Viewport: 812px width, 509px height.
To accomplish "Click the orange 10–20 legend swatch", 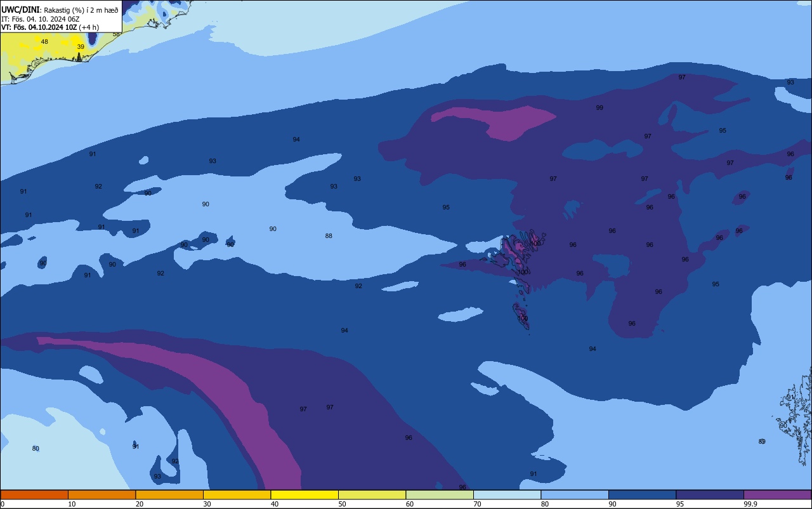I will coord(101,494).
